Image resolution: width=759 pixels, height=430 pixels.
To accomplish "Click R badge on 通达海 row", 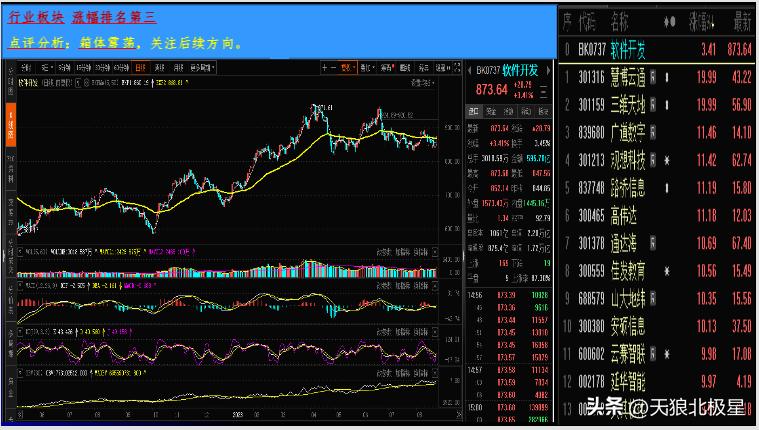I will [x=653, y=243].
